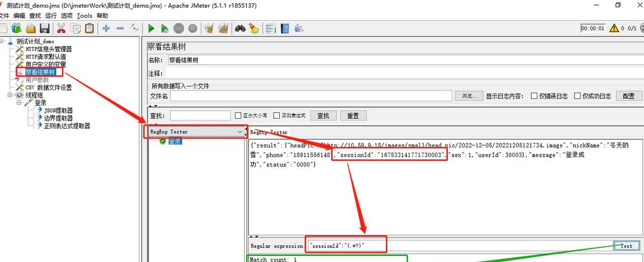Click the 00:00:01 elapsed time display

click(593, 29)
